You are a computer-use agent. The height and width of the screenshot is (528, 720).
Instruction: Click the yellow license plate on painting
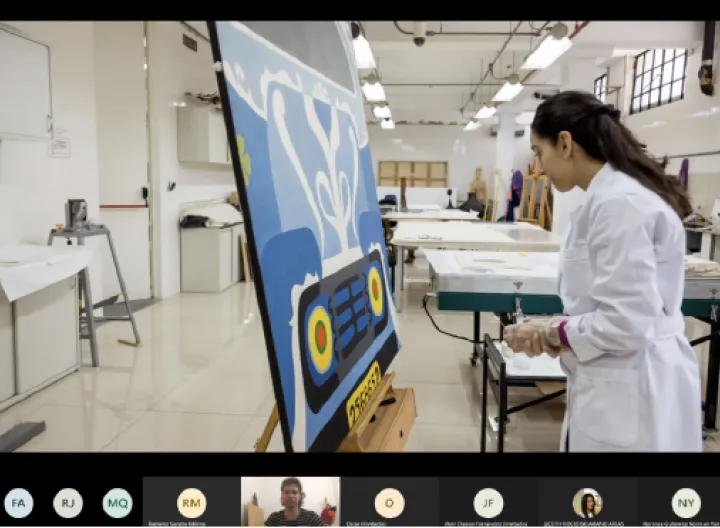point(363,395)
